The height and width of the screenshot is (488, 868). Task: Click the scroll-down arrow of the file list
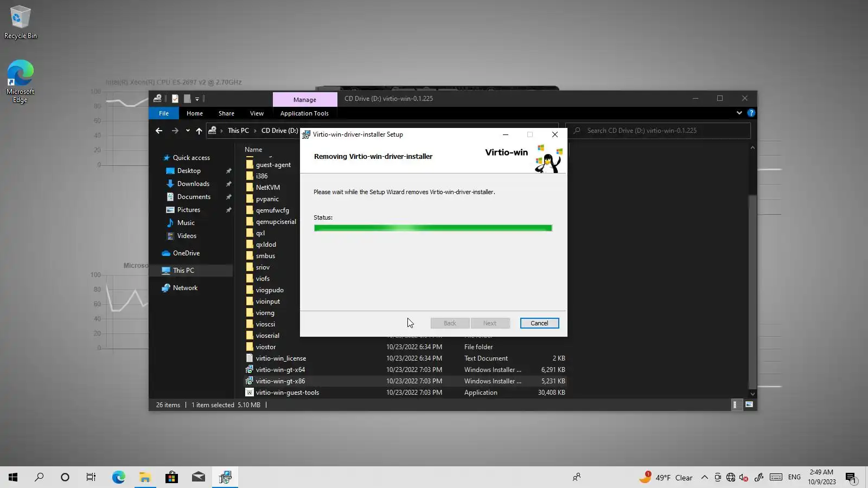pyautogui.click(x=752, y=394)
